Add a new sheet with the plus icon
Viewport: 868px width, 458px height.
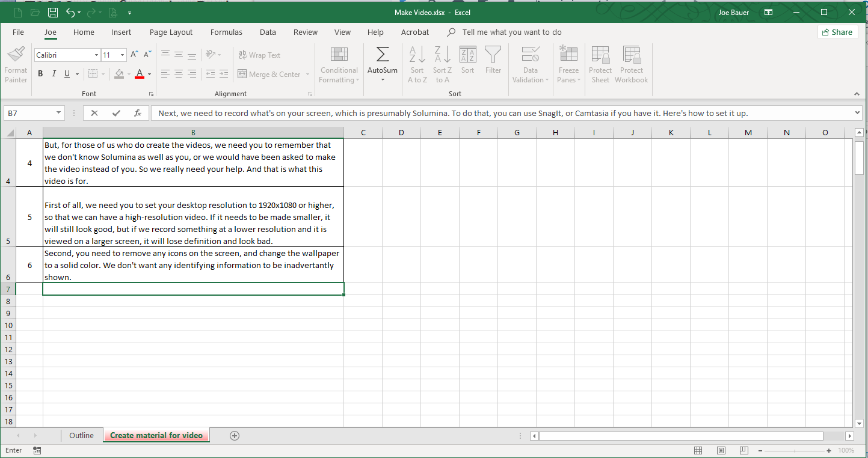click(x=235, y=436)
